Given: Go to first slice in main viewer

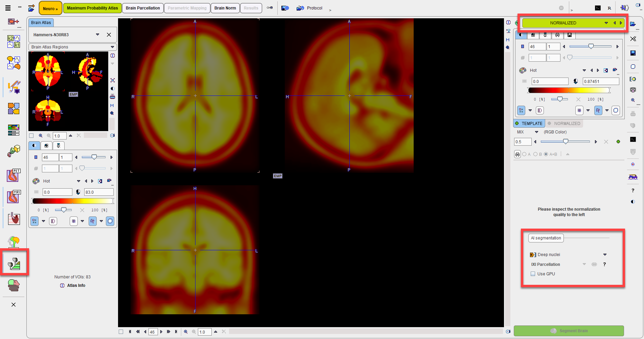Looking at the screenshot, I should (130, 332).
